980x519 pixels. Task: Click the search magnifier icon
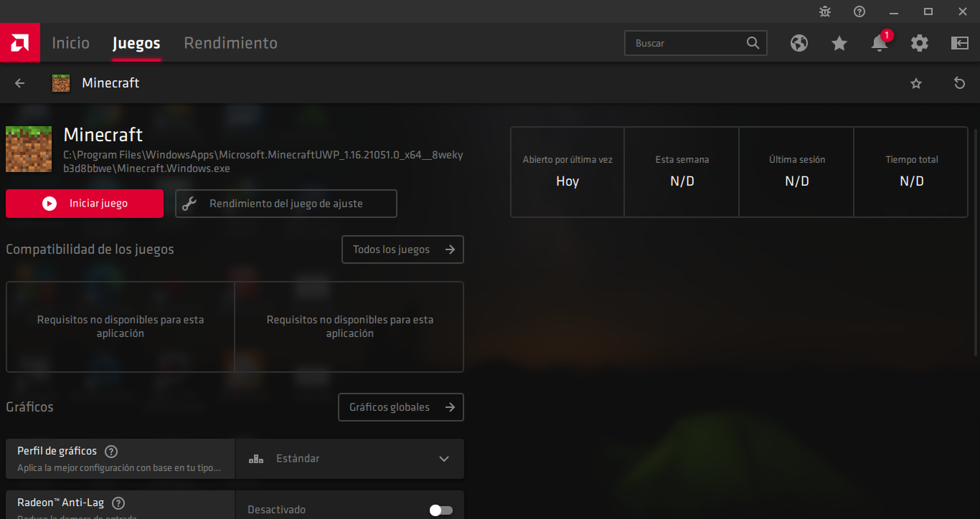pyautogui.click(x=753, y=43)
